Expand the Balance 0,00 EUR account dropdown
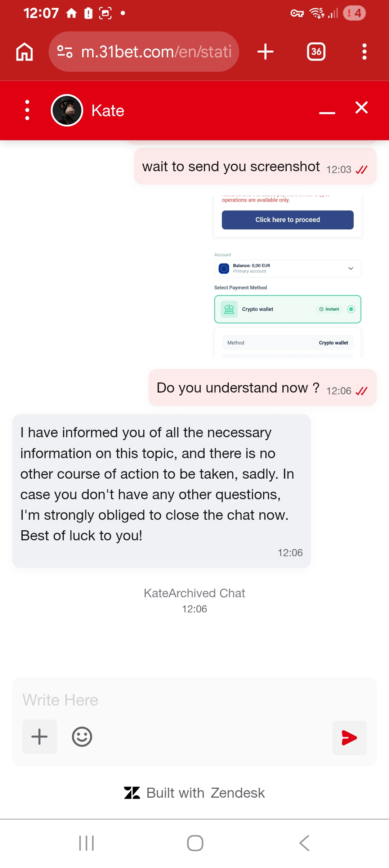389x868 pixels. [x=287, y=269]
